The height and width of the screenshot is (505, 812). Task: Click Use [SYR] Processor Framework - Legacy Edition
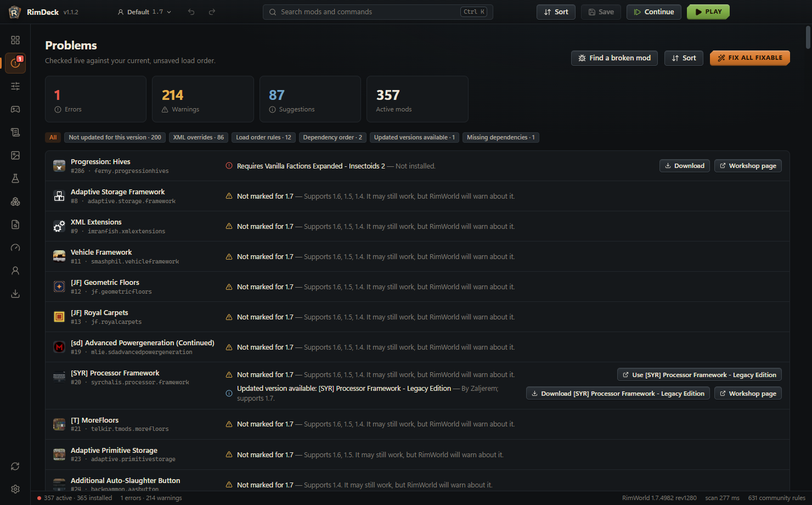pos(700,375)
